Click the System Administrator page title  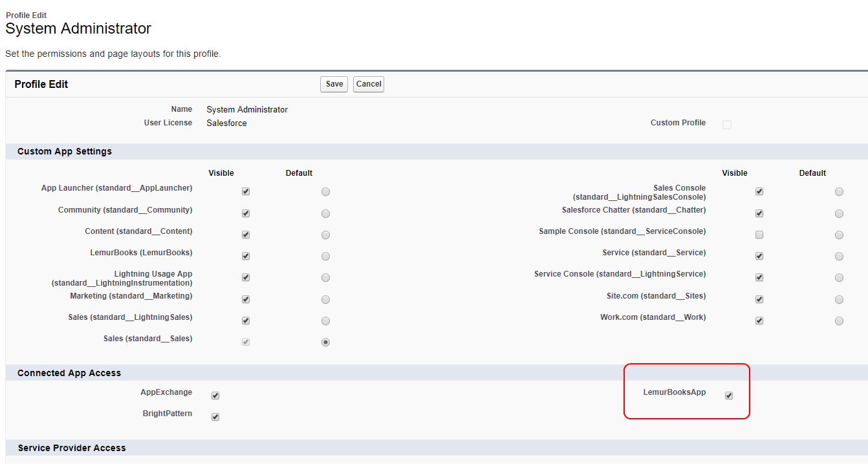(78, 28)
